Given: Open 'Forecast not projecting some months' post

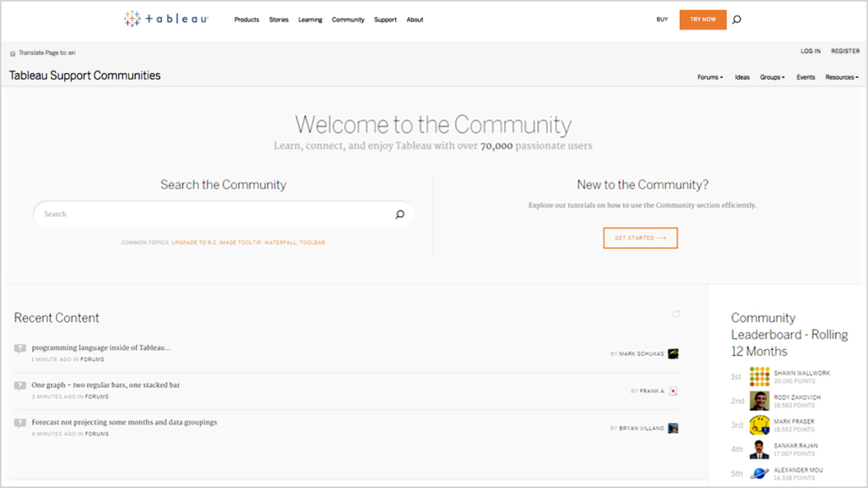Looking at the screenshot, I should point(125,422).
